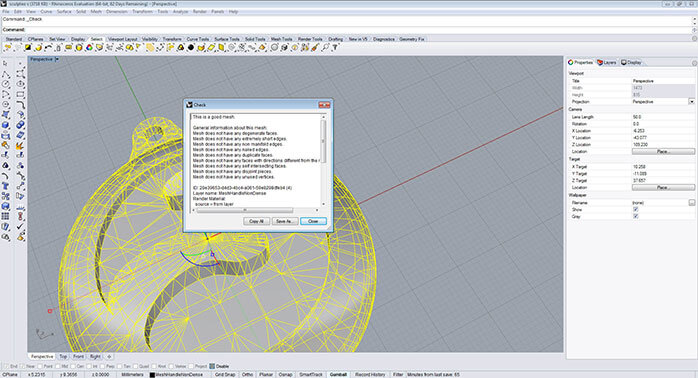Select the Polyline tool in left sidebar
The width and height of the screenshot is (698, 378).
click(x=6, y=74)
